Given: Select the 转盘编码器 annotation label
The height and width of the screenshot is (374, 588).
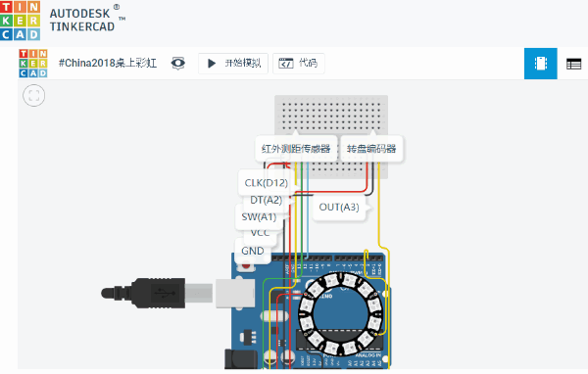Looking at the screenshot, I should coord(371,149).
